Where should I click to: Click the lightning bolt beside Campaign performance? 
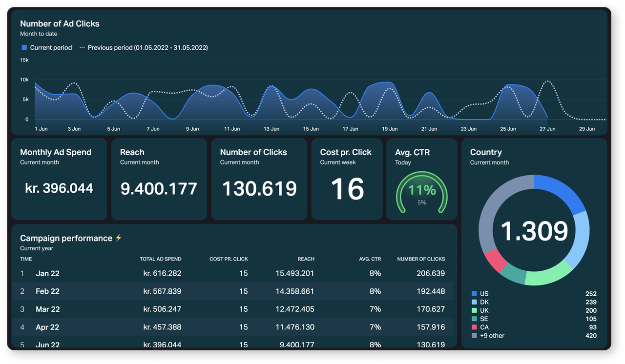click(x=119, y=238)
